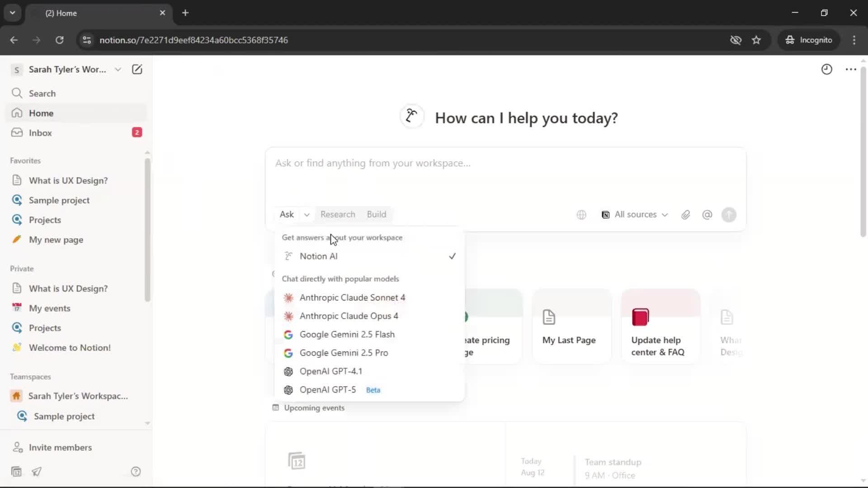Click the web search globe icon

pyautogui.click(x=581, y=215)
